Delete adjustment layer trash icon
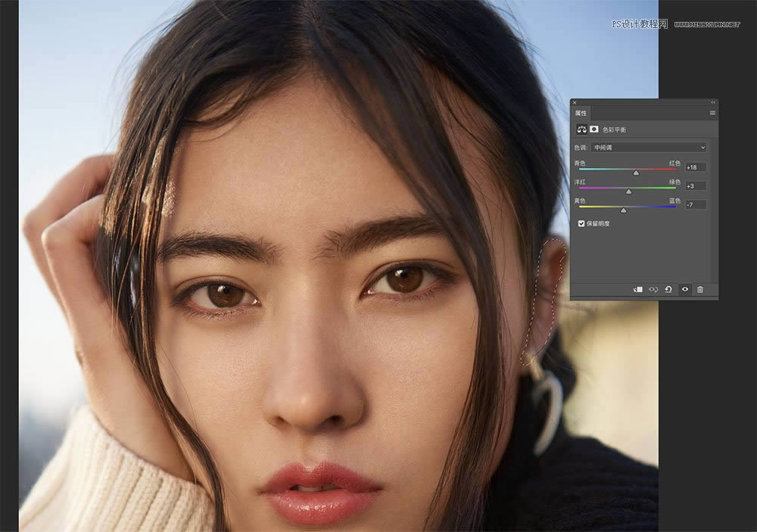The width and height of the screenshot is (757, 532). coord(700,290)
